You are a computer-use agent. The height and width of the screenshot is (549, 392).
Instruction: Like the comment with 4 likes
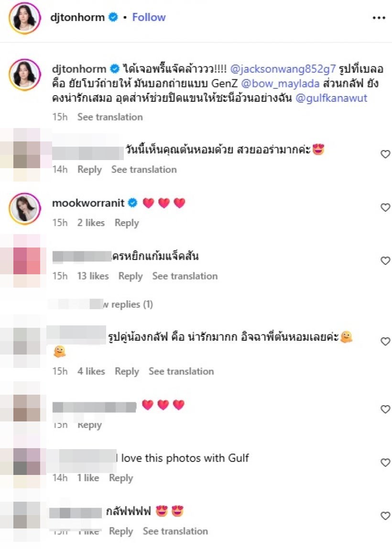[x=385, y=341]
